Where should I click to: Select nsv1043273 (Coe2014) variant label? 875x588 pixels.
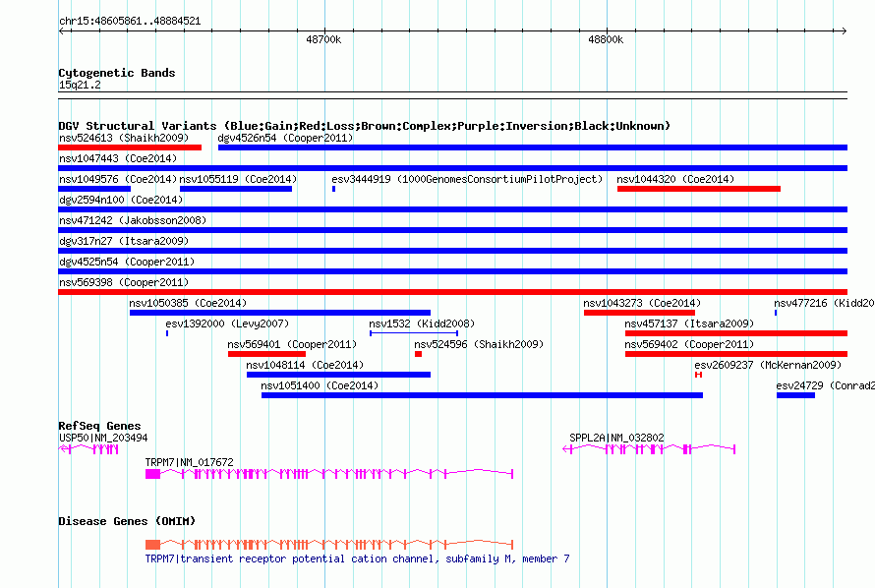click(x=642, y=303)
